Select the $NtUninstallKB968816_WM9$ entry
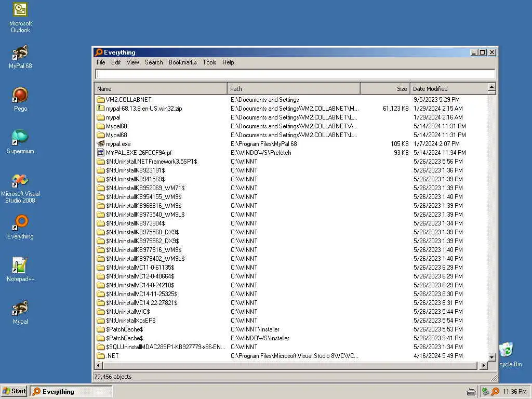Screen dimensions: 532x399 tap(143, 206)
